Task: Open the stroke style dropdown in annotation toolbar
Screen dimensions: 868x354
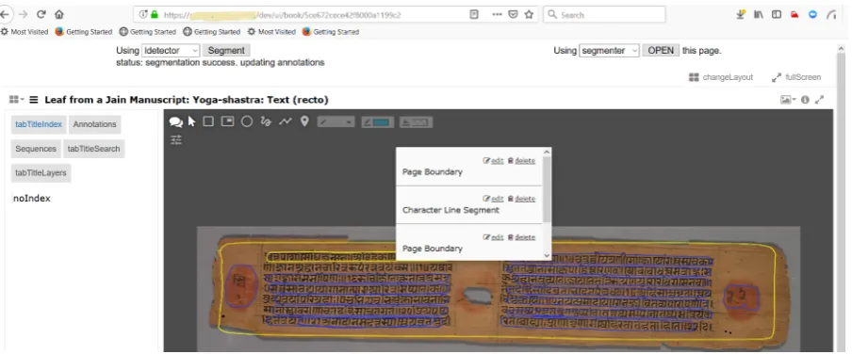Action: (x=336, y=121)
